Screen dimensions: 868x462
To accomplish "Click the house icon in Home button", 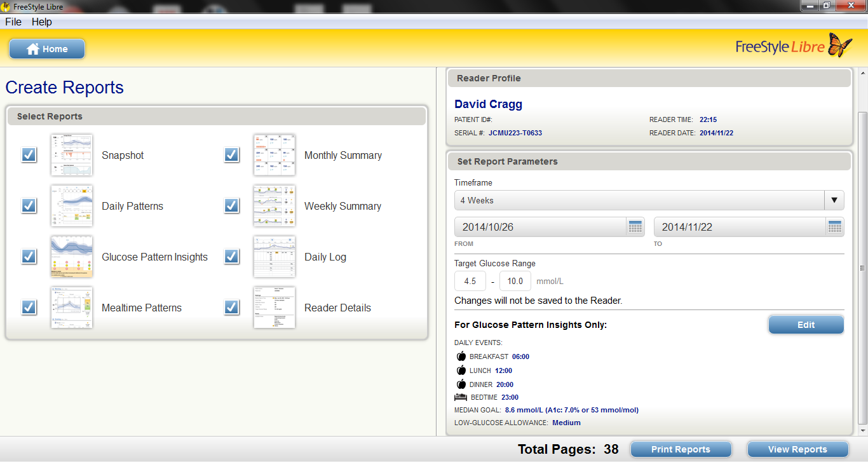I will point(33,49).
